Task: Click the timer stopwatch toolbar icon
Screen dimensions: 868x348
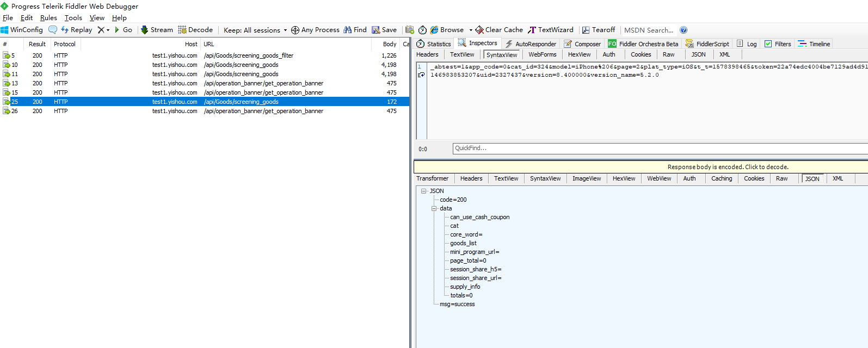Action: click(x=422, y=30)
